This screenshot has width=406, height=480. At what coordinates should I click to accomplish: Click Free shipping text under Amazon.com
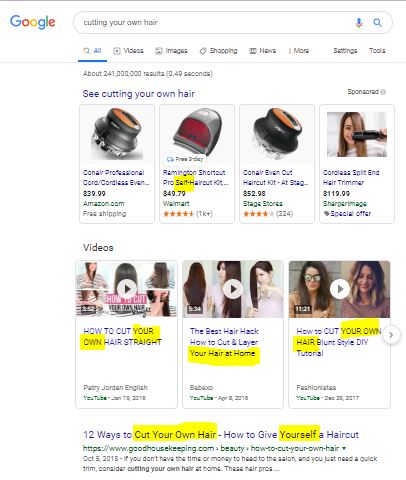(x=104, y=214)
